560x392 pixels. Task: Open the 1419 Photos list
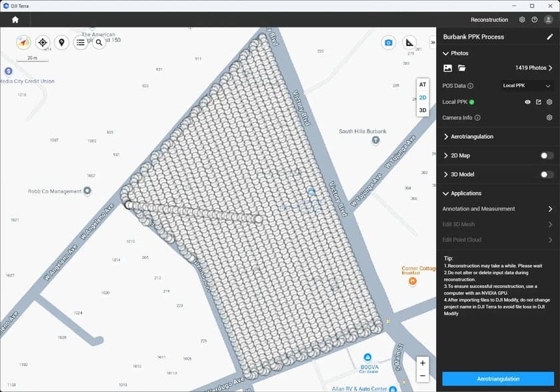point(531,68)
